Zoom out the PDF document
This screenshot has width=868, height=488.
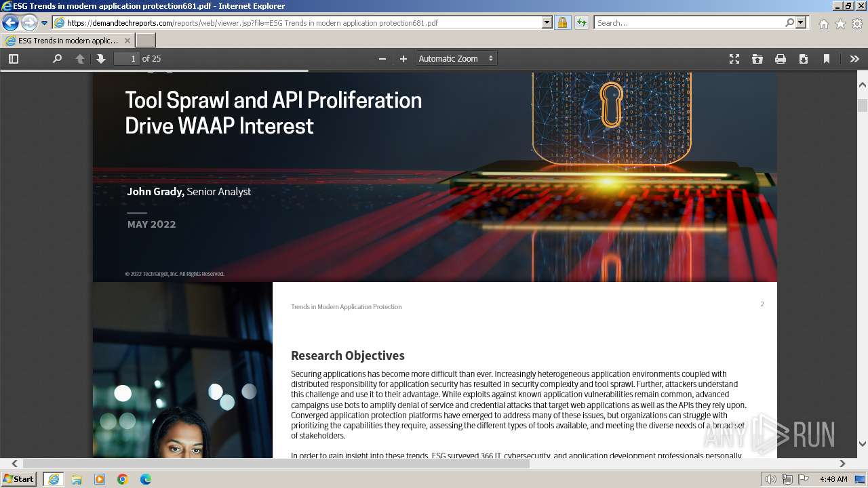point(382,59)
